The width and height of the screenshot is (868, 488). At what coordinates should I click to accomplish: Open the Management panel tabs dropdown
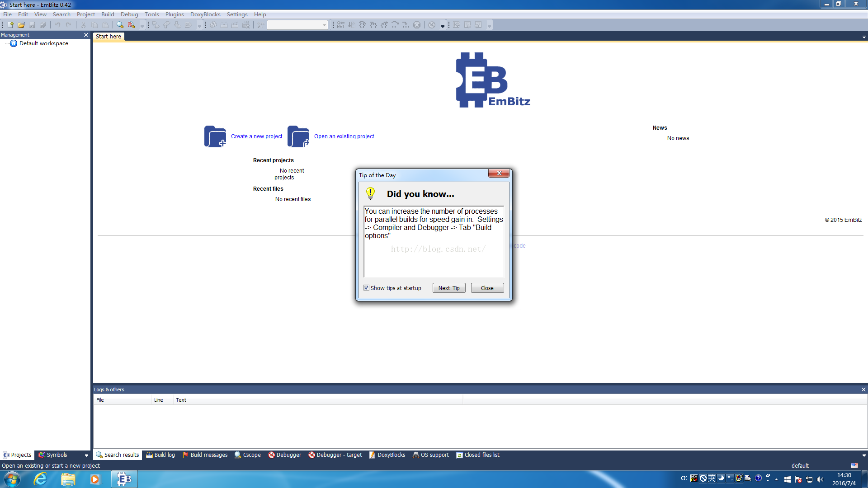point(86,455)
